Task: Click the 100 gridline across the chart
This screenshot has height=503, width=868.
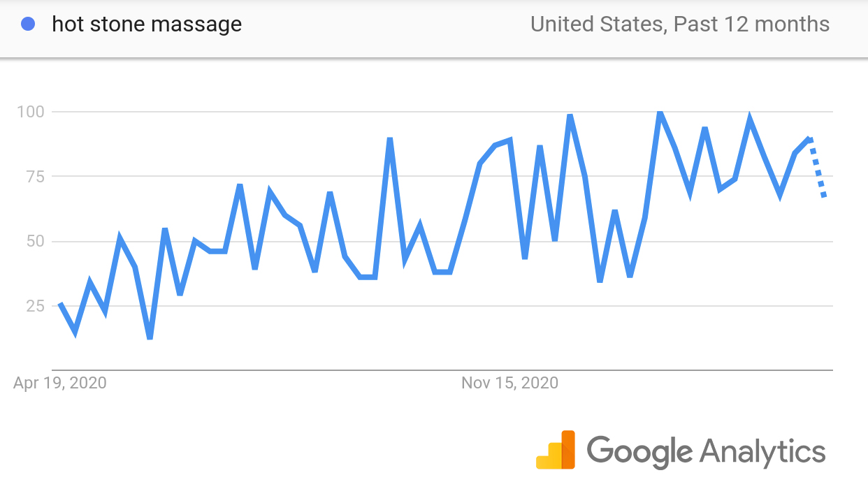Action: click(442, 112)
